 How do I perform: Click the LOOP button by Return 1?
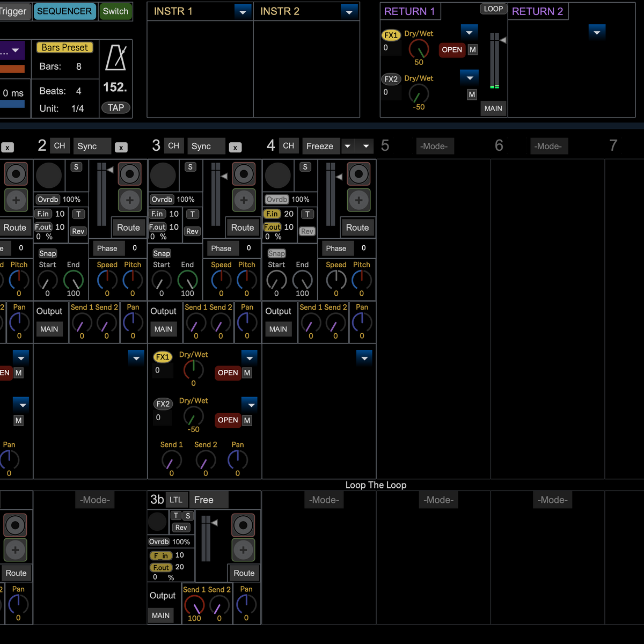[x=493, y=9]
